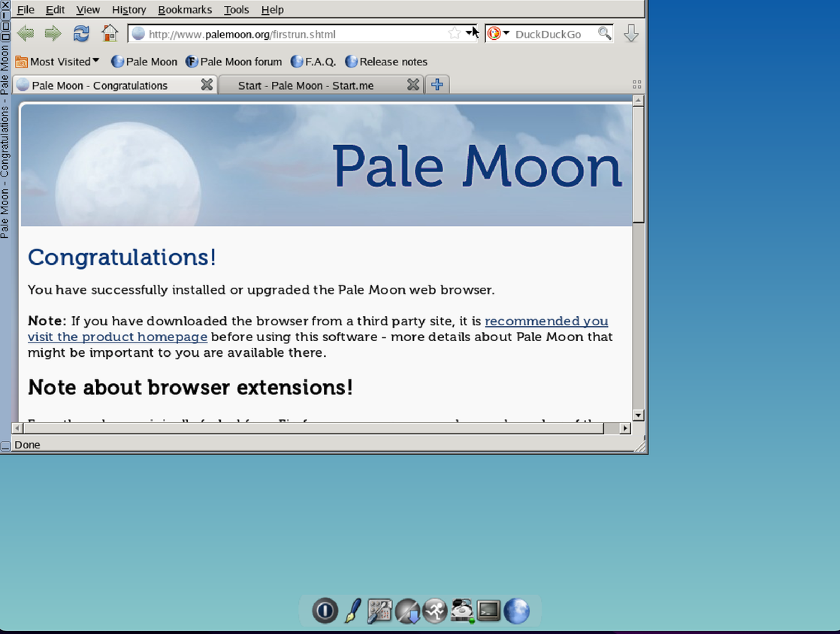Click the magnifier search button
The image size is (840, 634).
point(604,34)
